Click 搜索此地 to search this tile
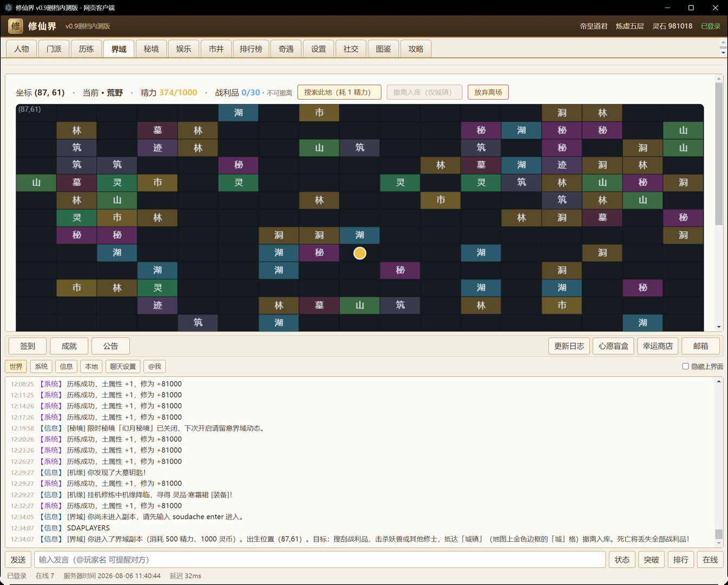This screenshot has height=585, width=728. click(339, 92)
